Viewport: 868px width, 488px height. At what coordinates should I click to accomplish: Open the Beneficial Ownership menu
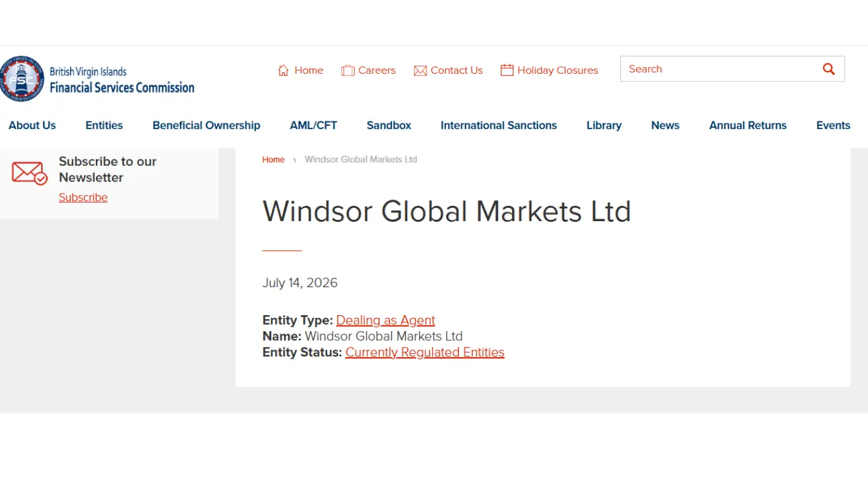pos(207,125)
